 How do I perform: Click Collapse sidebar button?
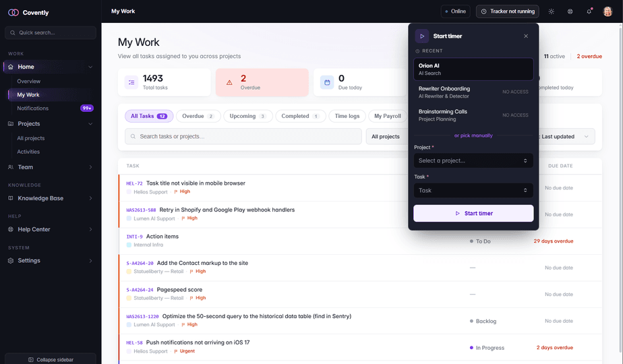click(x=51, y=359)
